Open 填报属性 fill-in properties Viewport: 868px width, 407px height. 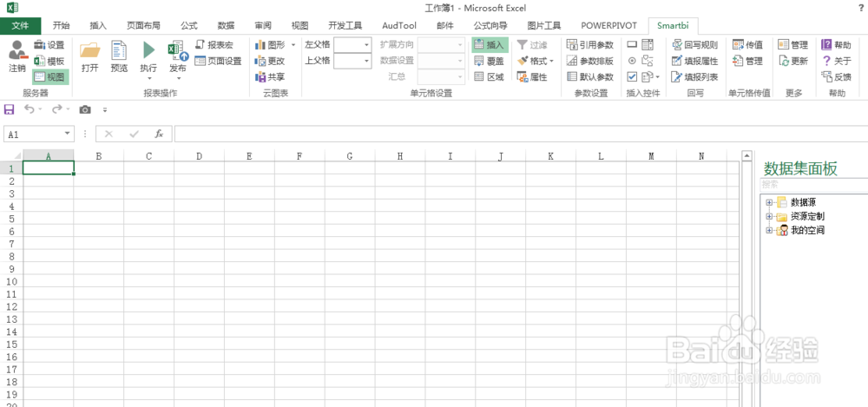tap(695, 61)
